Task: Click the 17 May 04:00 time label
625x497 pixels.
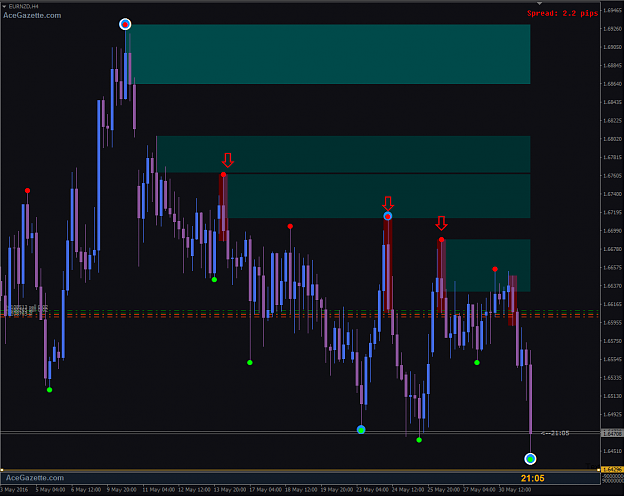Action: [266, 489]
